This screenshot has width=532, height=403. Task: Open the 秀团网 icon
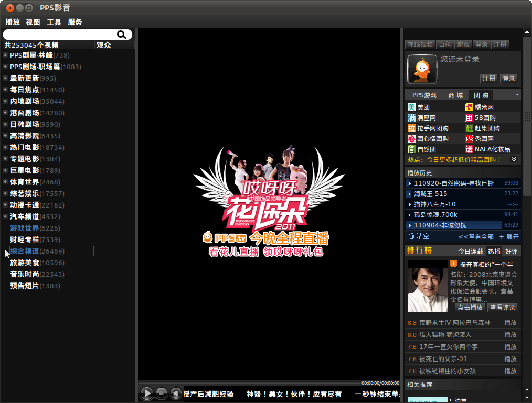click(x=469, y=139)
